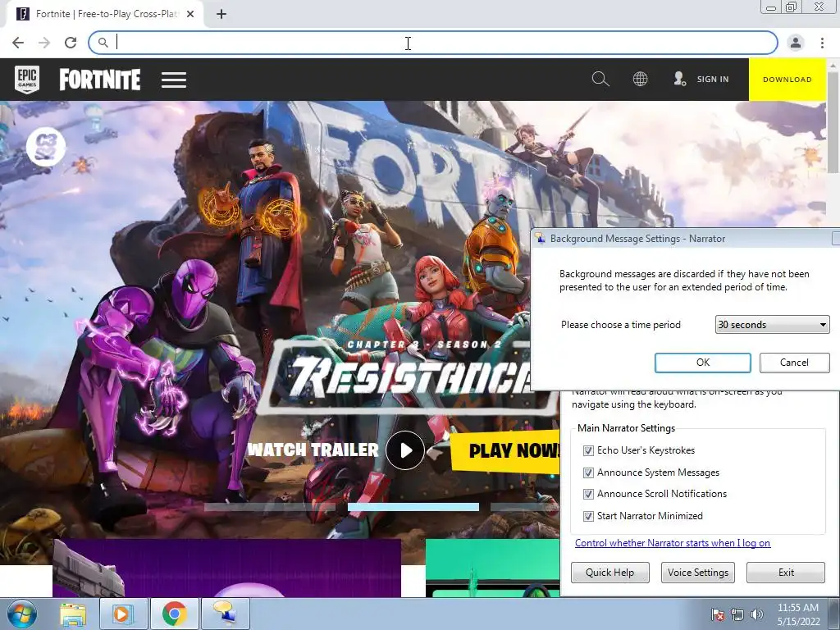Cancel the Background Message Settings dialog

click(794, 363)
